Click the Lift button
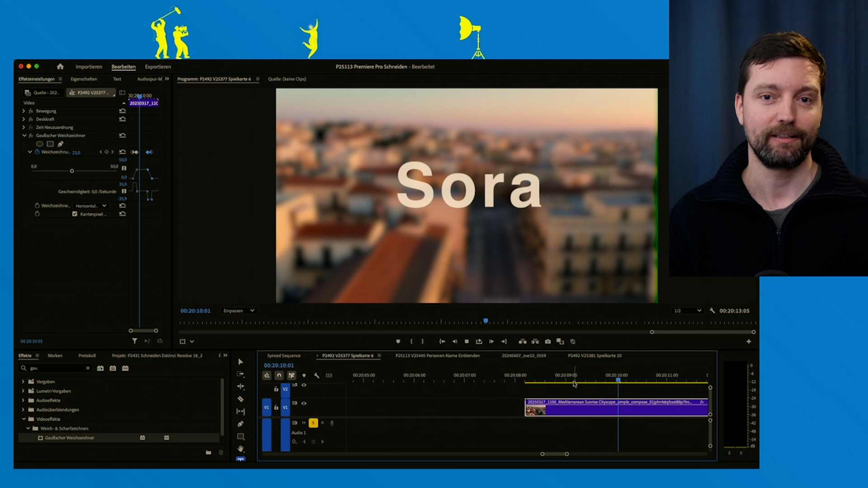 pyautogui.click(x=523, y=342)
